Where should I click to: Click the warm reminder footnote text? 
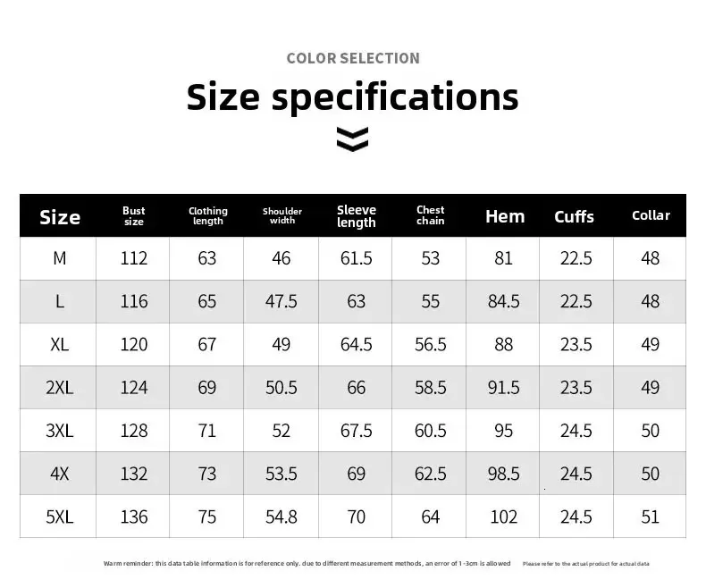point(307,564)
